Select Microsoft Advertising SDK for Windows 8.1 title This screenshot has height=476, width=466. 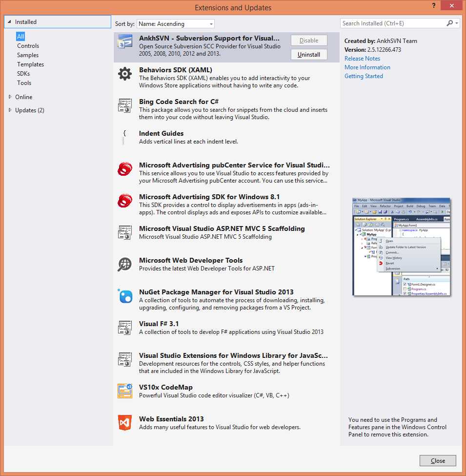coord(209,197)
